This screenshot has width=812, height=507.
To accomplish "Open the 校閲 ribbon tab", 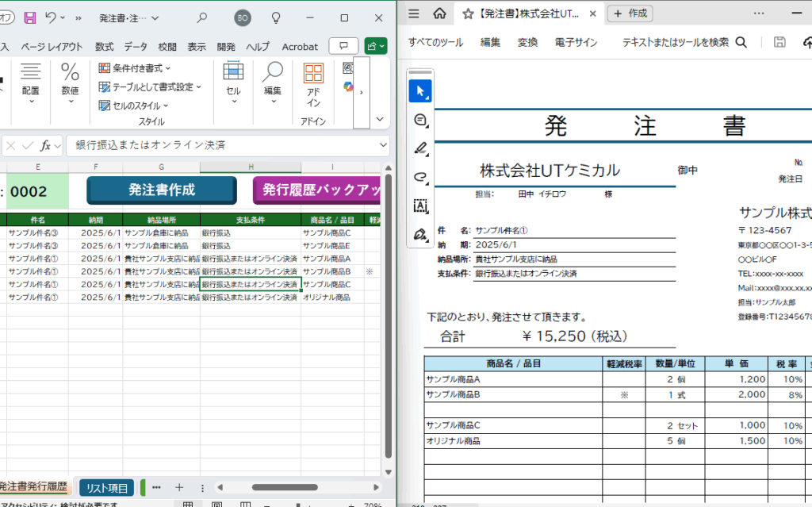I will click(x=167, y=47).
